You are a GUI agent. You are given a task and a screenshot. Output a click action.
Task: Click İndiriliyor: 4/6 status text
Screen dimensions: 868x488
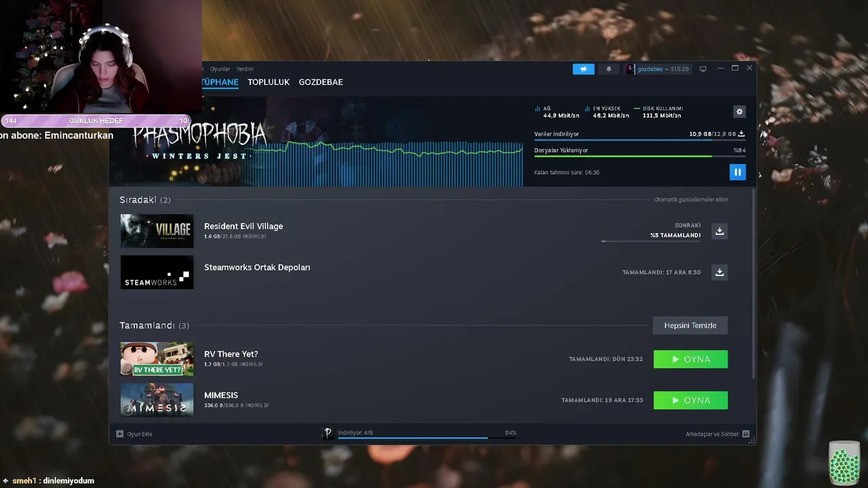(x=355, y=432)
